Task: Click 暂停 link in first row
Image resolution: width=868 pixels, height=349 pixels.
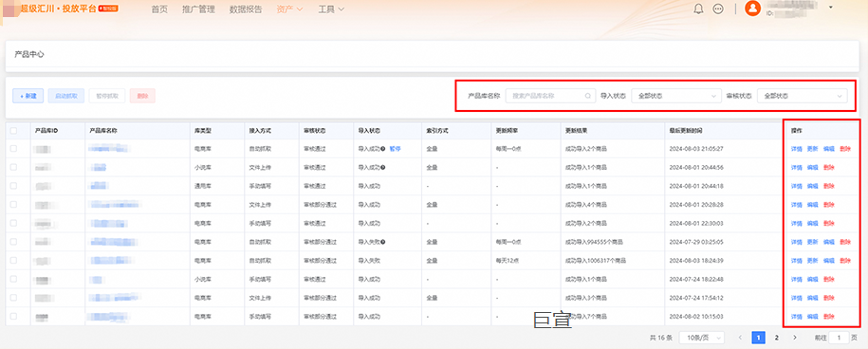Action: tap(395, 149)
